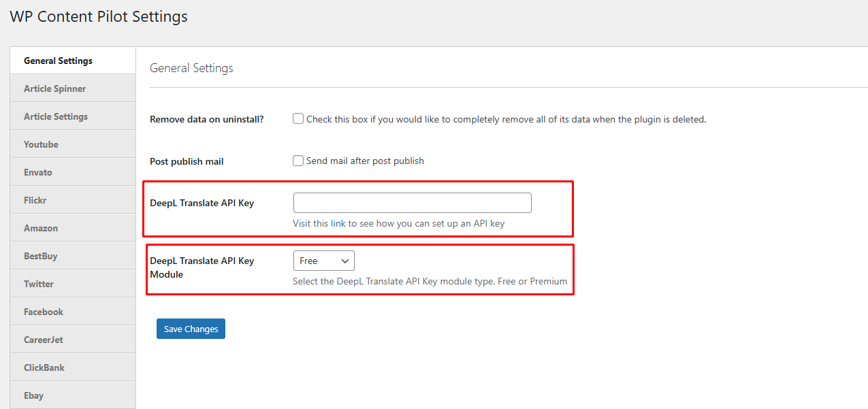This screenshot has height=409, width=868.
Task: Click the 'Post publish mail' label
Action: coord(187,161)
